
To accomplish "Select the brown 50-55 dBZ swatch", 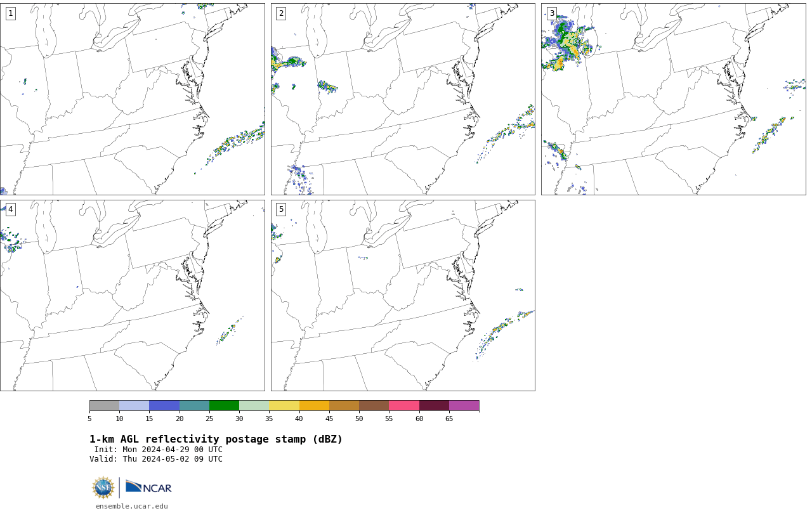I will [374, 406].
